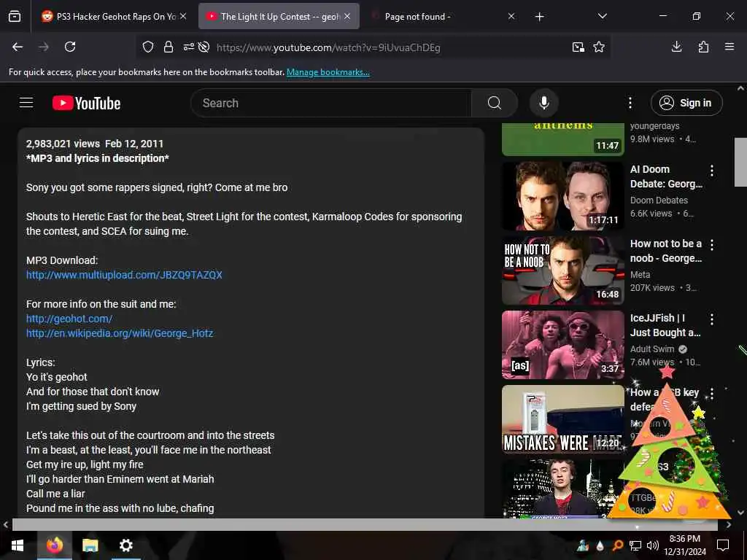Click the autoplay blocked icon in address bar

point(204,47)
